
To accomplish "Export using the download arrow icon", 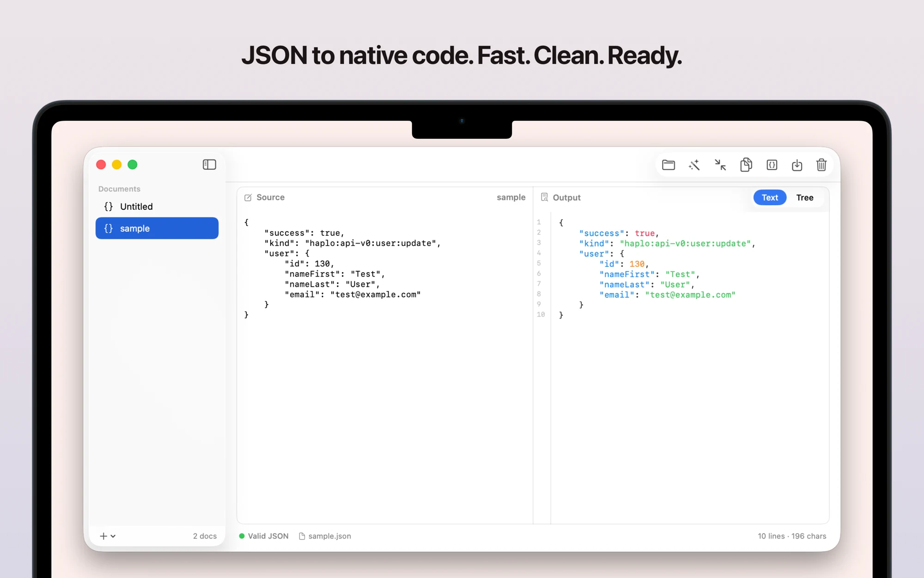I will (x=797, y=165).
